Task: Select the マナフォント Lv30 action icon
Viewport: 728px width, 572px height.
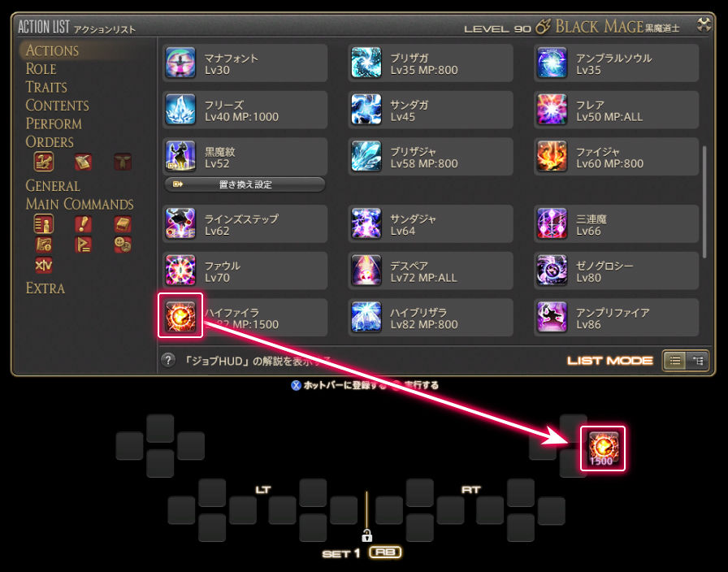Action: tap(180, 63)
